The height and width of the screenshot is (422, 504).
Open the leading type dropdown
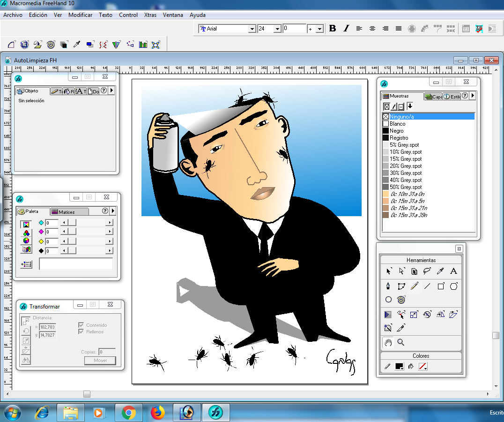[x=319, y=29]
